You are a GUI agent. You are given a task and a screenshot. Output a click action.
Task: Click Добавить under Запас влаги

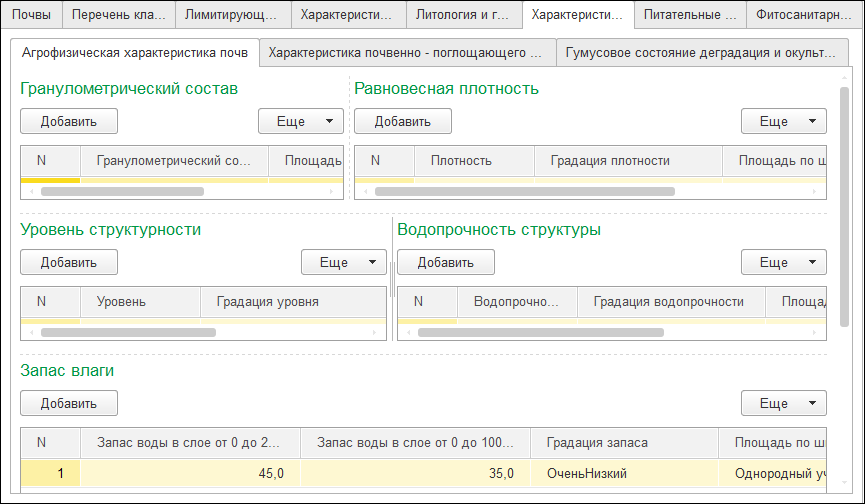point(69,403)
